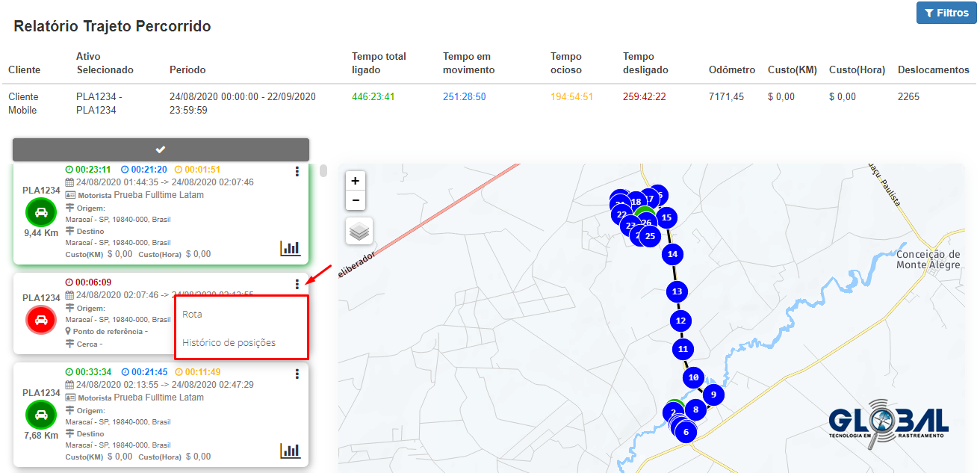Viewport: 980px width, 473px height.
Task: Click map marker number 14
Action: click(673, 254)
